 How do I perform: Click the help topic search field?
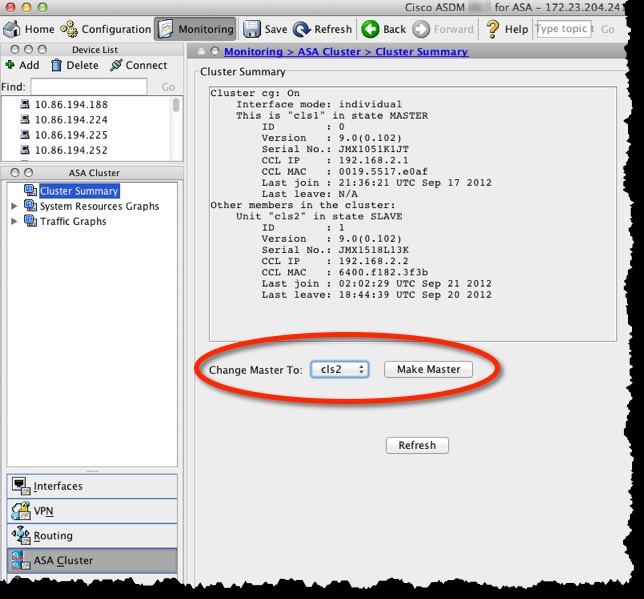click(x=564, y=29)
